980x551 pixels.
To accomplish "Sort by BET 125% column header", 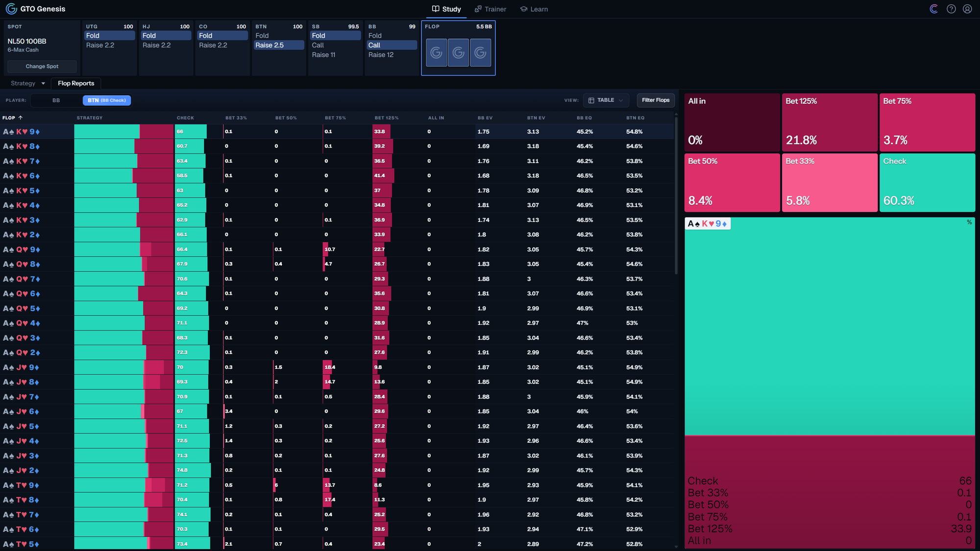I will (x=387, y=118).
